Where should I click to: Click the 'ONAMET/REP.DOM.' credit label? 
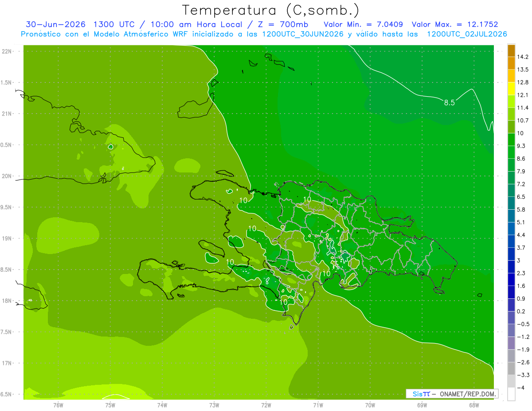pos(467,394)
